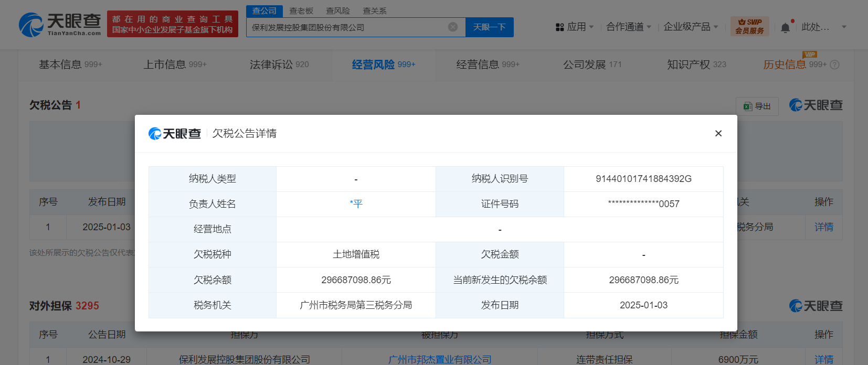Click the TianYanCha logo in header
The height and width of the screenshot is (365, 868).
tap(60, 25)
